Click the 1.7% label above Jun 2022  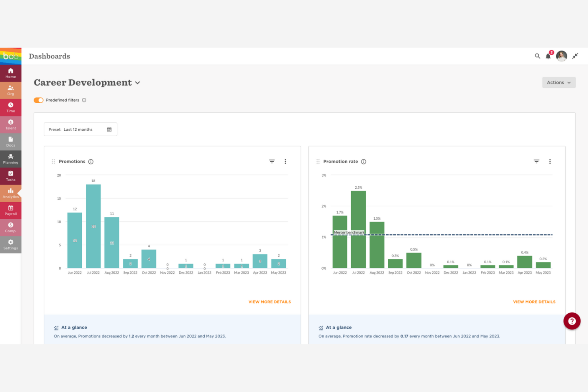[x=340, y=212]
